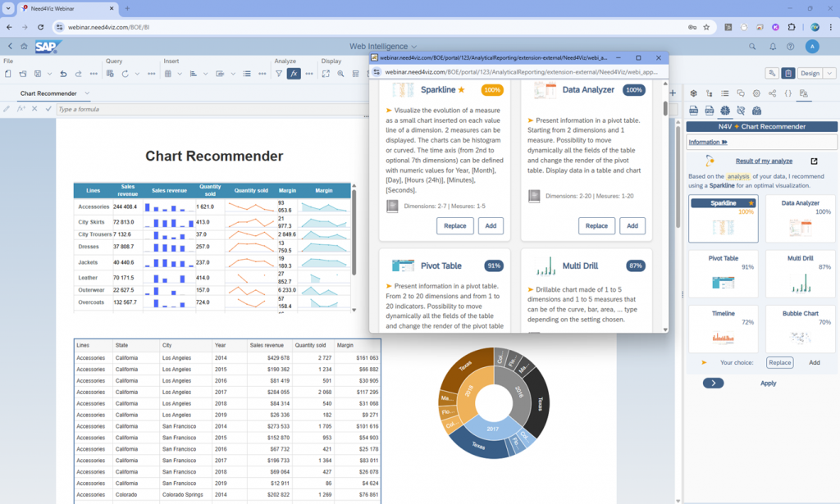
Task: Select Add option next to Your choice
Action: pos(814,362)
